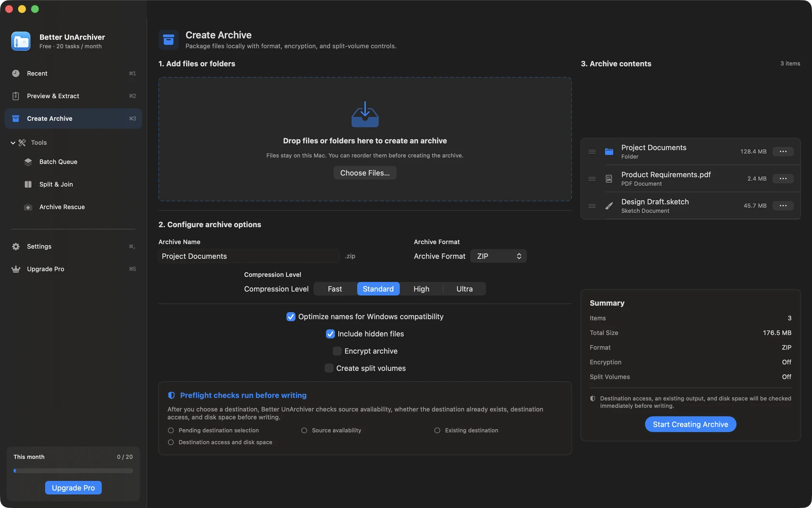This screenshot has height=508, width=812.
Task: Select Fast compression level
Action: (335, 289)
